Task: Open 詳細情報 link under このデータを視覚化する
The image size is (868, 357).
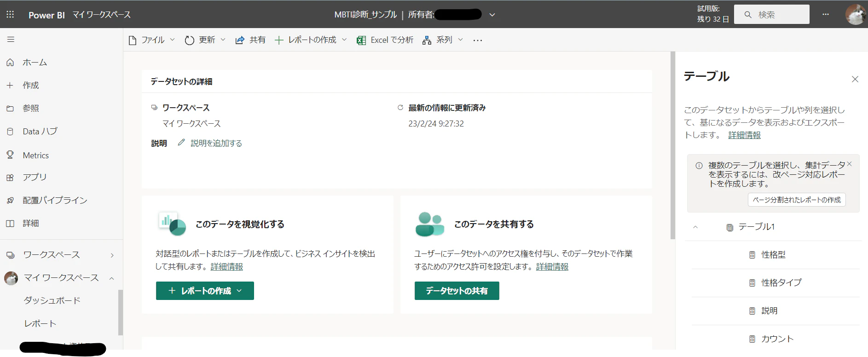Action: (227, 267)
